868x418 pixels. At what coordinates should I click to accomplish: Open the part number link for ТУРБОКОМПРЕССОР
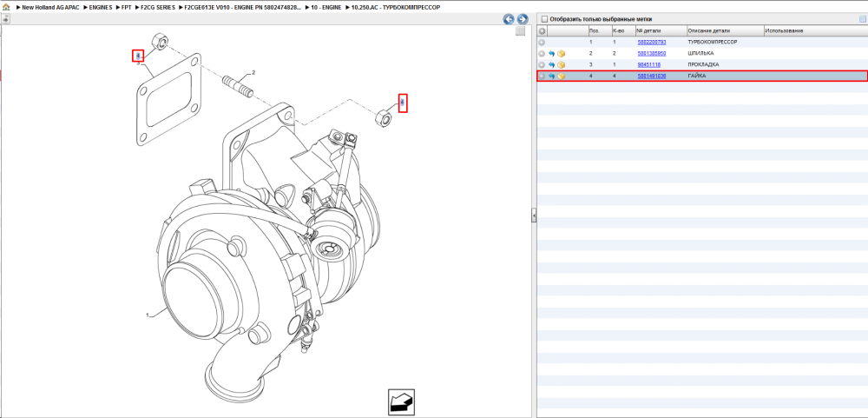652,42
